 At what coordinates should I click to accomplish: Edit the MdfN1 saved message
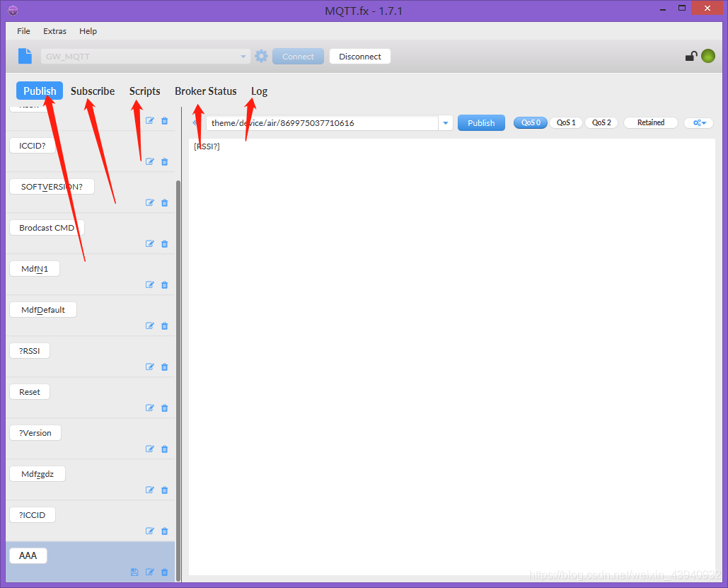click(149, 284)
